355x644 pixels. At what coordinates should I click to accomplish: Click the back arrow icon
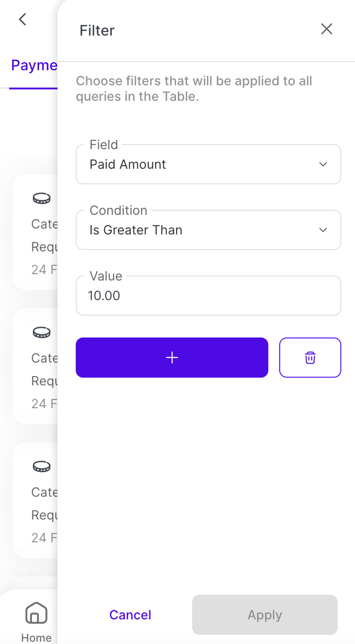point(22,19)
